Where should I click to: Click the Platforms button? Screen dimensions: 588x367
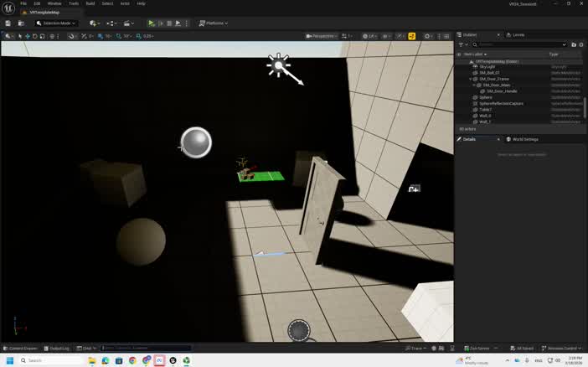213,23
